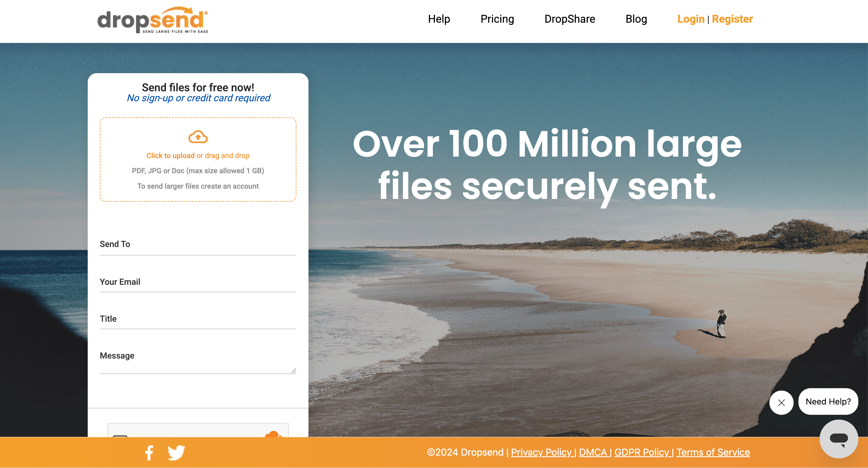Open the GDPR Policy link

click(x=641, y=453)
